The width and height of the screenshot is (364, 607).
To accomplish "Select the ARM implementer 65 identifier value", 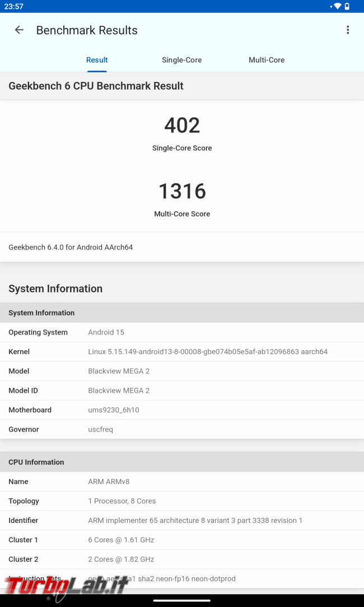I will [195, 520].
